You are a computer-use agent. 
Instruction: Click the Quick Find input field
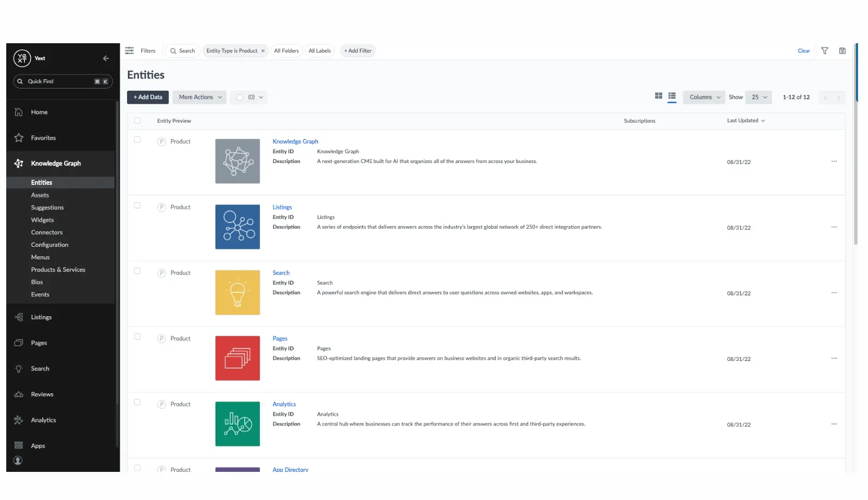point(63,81)
